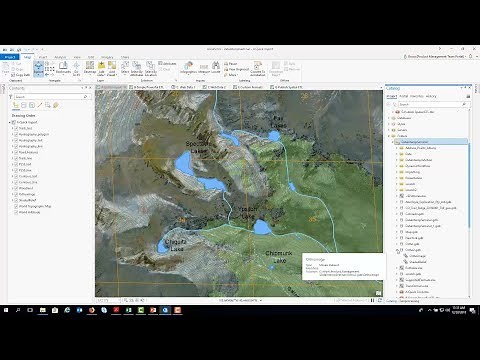Click Pause labeling button
Viewport: 480px width, 360px height.
pyautogui.click(x=230, y=63)
